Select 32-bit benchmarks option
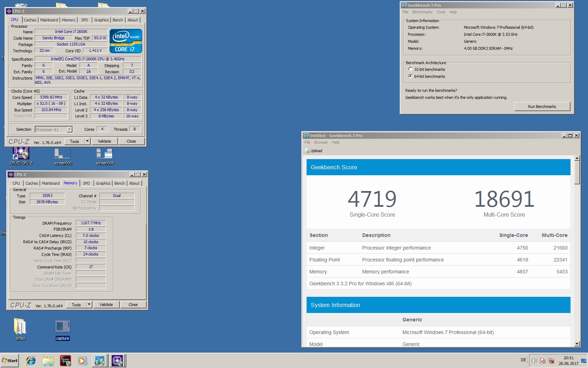This screenshot has height=368, width=588. (411, 69)
